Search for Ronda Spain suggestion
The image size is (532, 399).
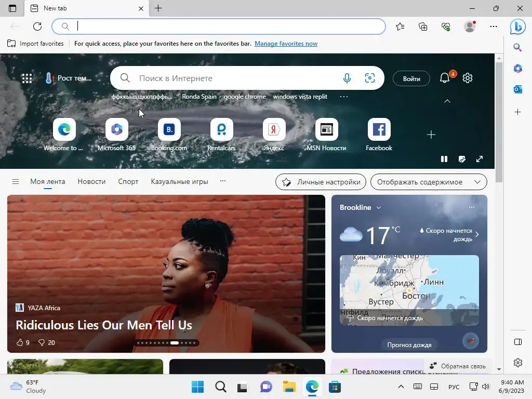click(199, 97)
